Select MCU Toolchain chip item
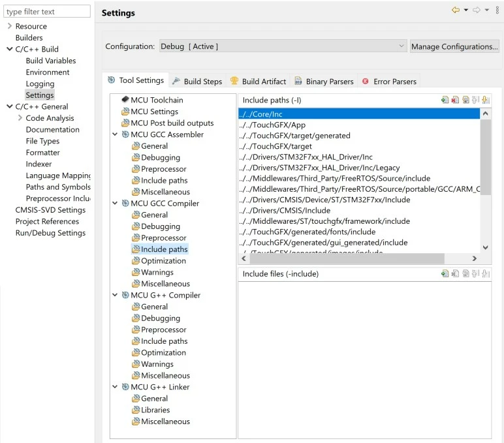Viewport: 504px width, 443px height. [153, 100]
